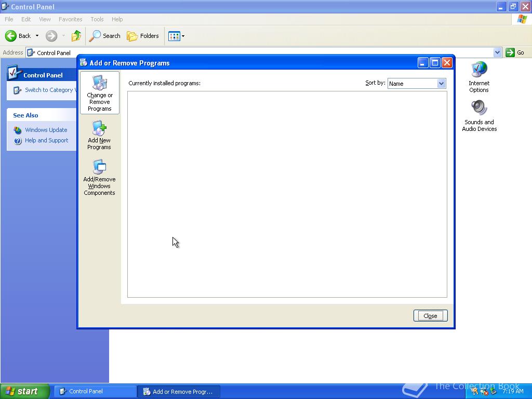Close Add or Remove Programs with X

click(447, 63)
